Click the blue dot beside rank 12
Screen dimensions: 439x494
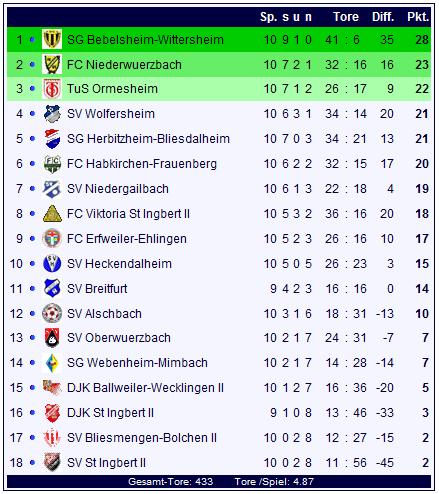tap(32, 313)
